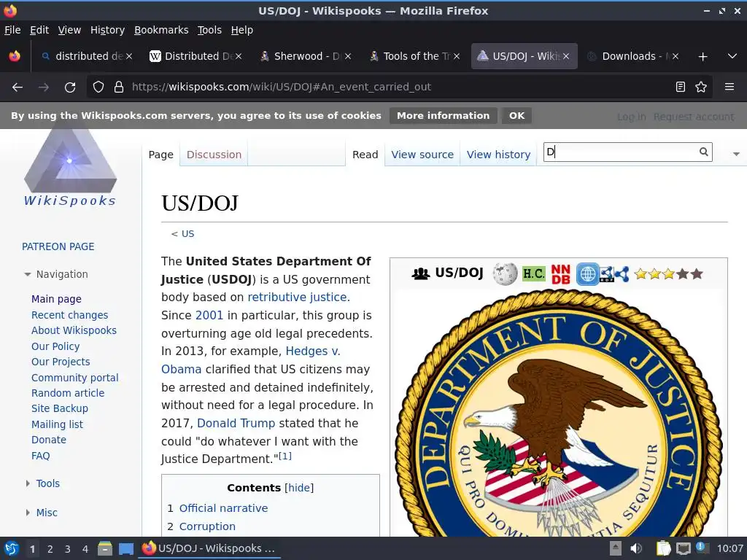Open the NNDB icon link in infobox
The height and width of the screenshot is (560, 747).
coord(561,274)
